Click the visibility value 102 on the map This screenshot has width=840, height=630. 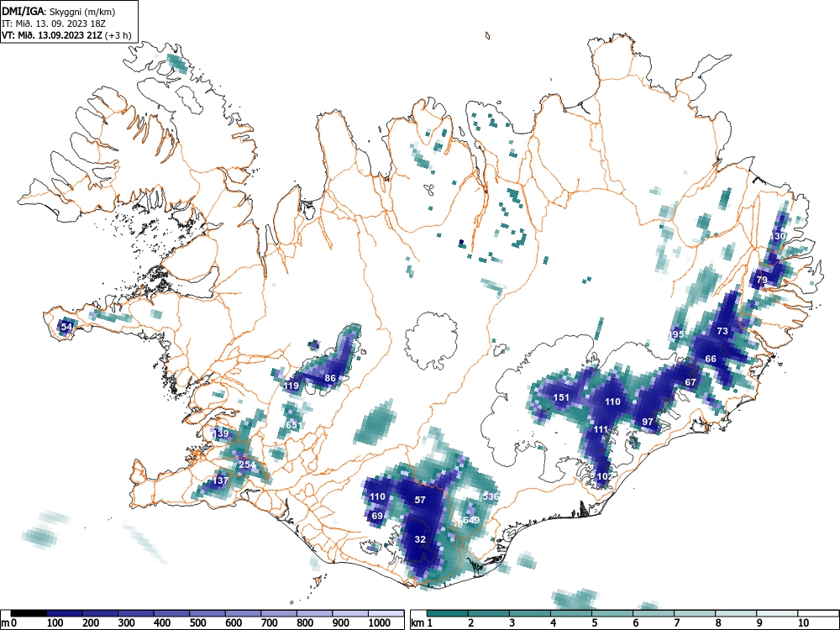click(604, 476)
